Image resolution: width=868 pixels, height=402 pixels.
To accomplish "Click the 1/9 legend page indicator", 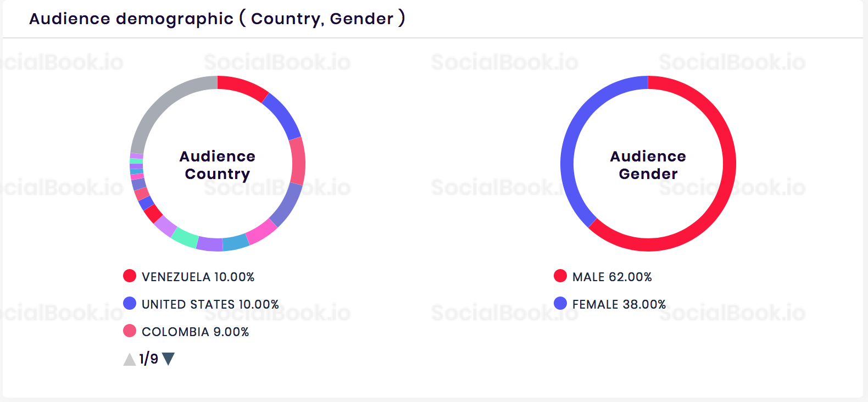I will 148,359.
